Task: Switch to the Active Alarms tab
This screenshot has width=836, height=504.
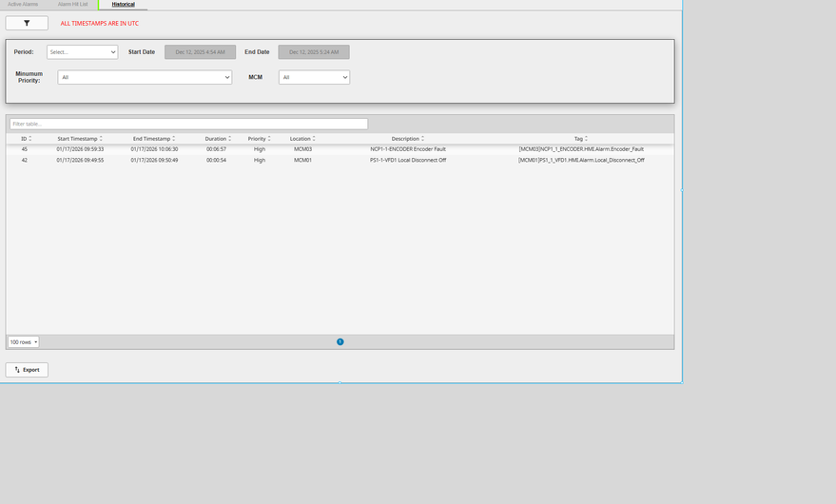Action: click(23, 5)
